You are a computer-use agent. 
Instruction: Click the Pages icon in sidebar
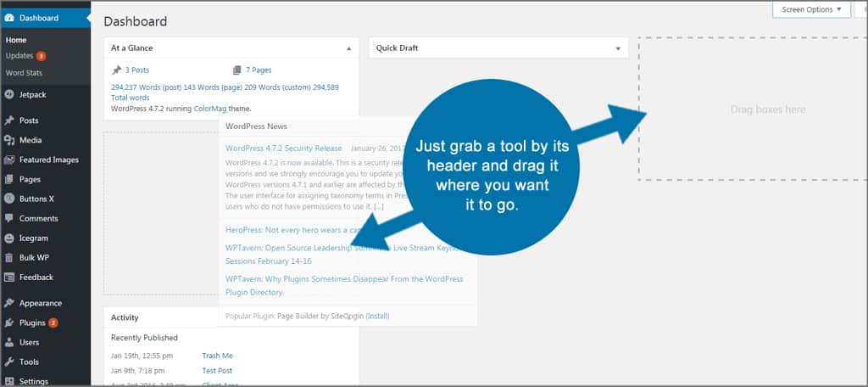pyautogui.click(x=8, y=180)
